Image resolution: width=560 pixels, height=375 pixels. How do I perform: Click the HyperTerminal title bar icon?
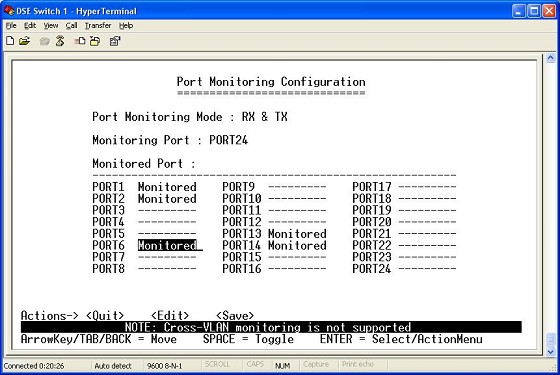(x=9, y=10)
